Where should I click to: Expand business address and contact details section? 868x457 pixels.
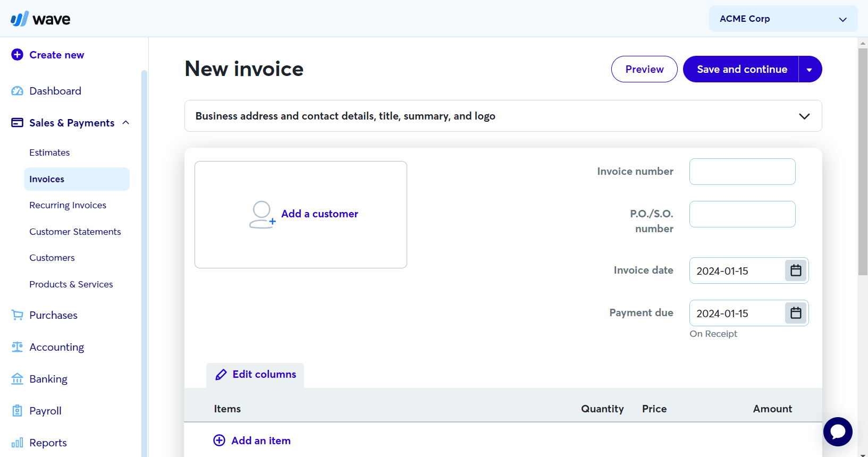pos(804,116)
